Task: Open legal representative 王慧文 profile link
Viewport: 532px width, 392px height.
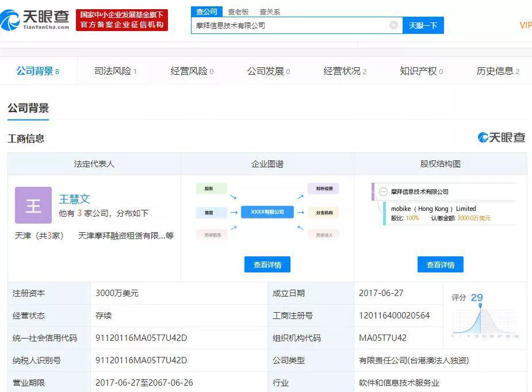Action: 74,199
